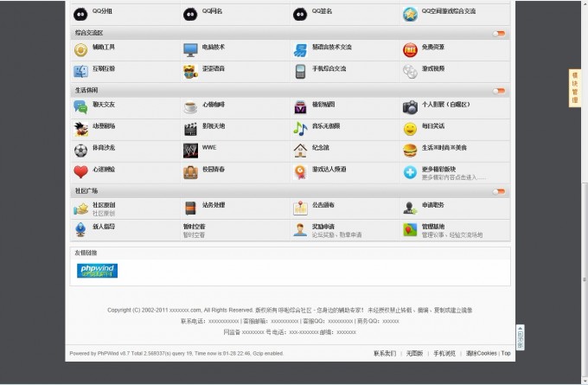Click the red FREE badge icon
588x385 pixels.
click(410, 50)
